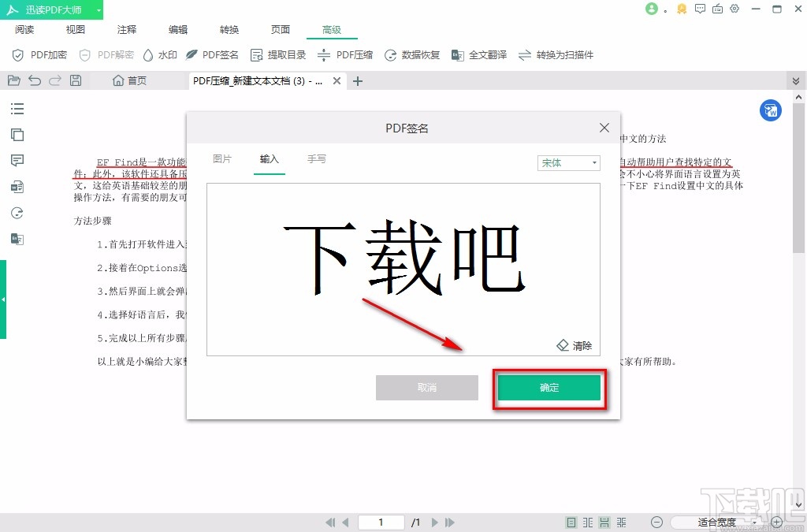Open document outline panel in sidebar

17,109
